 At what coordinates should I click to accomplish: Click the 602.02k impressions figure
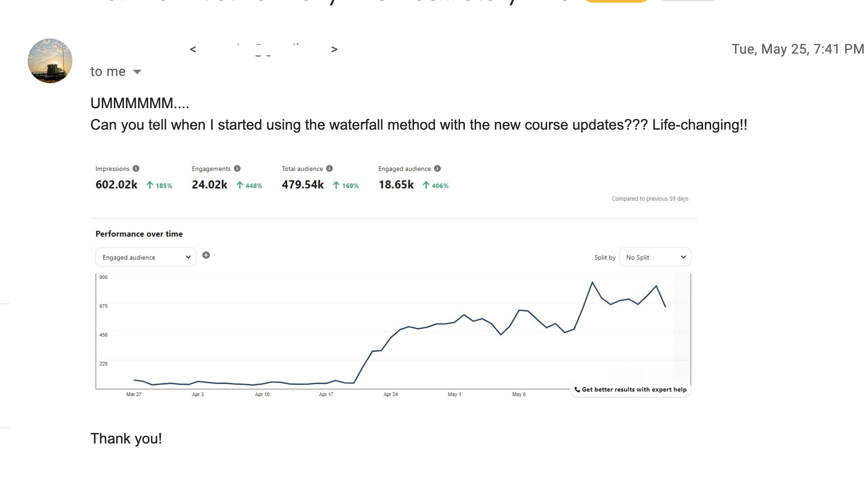(117, 185)
